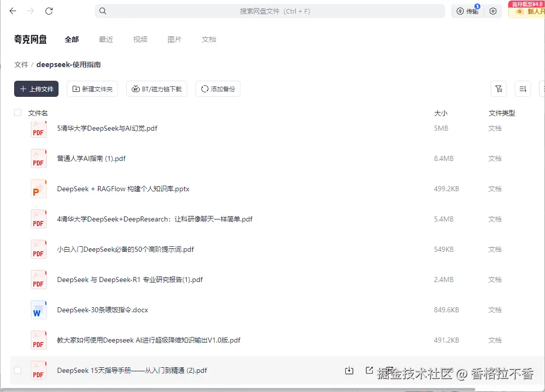
Task: Switch to the 图片 tab
Action: [x=174, y=39]
